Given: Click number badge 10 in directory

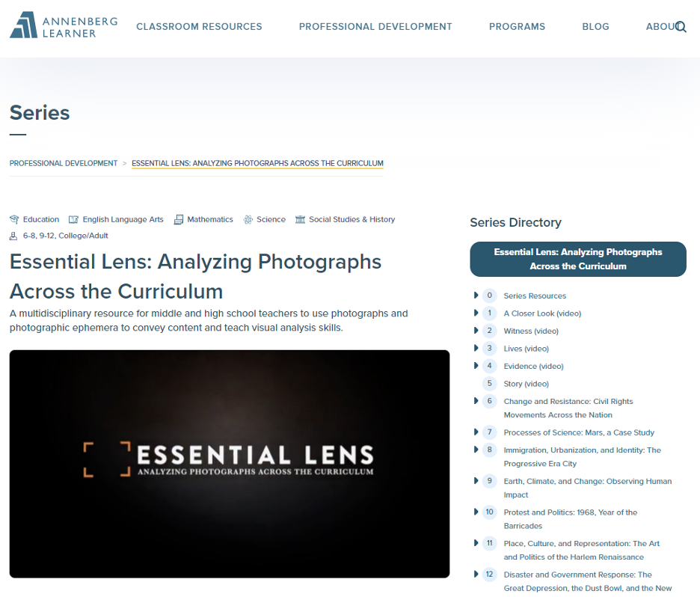Looking at the screenshot, I should coord(490,512).
